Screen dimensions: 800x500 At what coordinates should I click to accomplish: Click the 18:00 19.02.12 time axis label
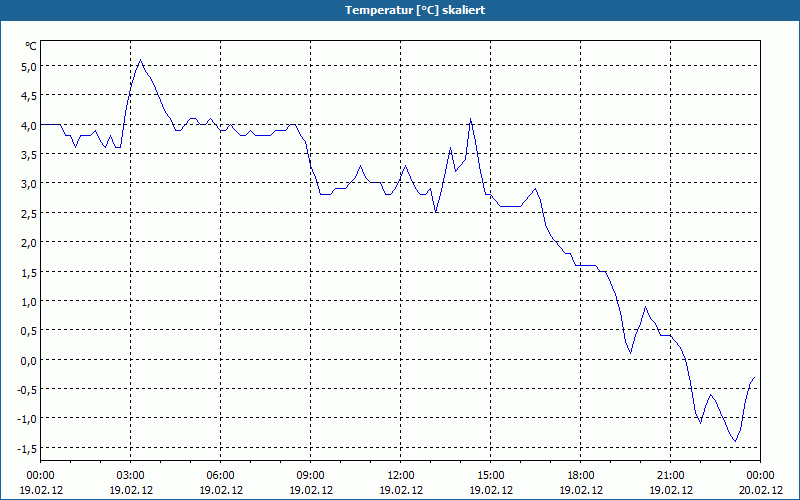click(581, 483)
